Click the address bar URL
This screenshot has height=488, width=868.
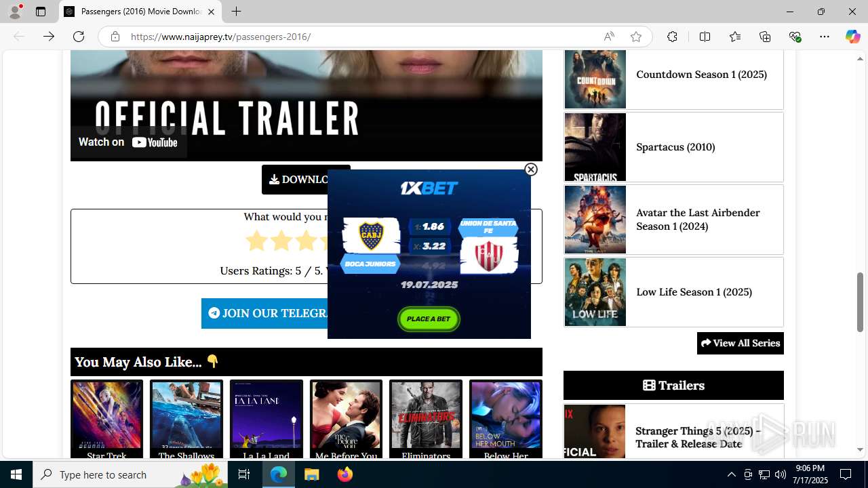pyautogui.click(x=221, y=37)
